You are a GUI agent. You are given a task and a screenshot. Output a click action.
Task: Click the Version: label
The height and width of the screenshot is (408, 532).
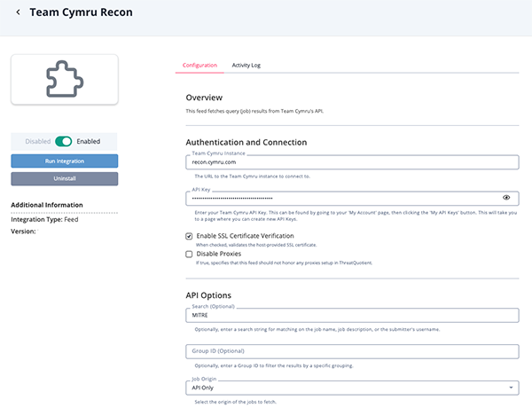tap(23, 231)
